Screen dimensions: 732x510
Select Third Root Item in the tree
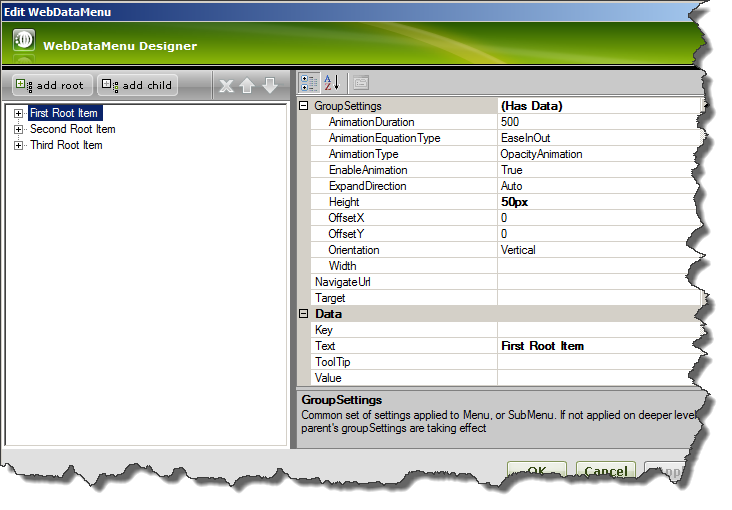[66, 146]
